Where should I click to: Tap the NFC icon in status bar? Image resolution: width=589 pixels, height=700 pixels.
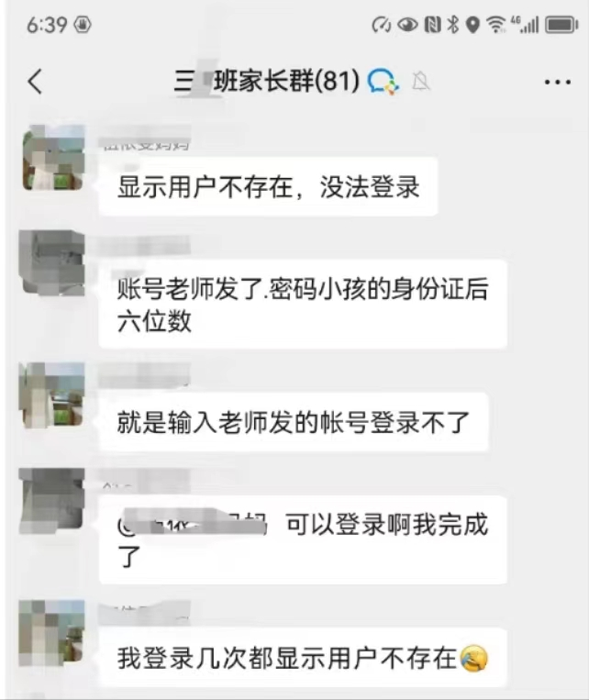point(433,25)
